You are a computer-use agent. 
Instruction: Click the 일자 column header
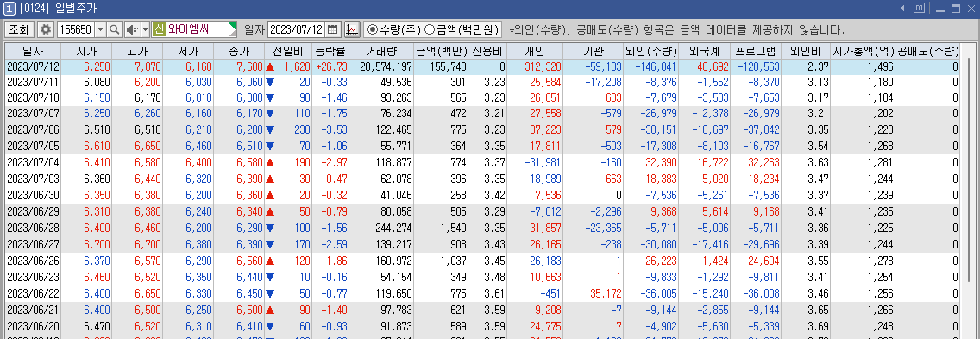[32, 51]
